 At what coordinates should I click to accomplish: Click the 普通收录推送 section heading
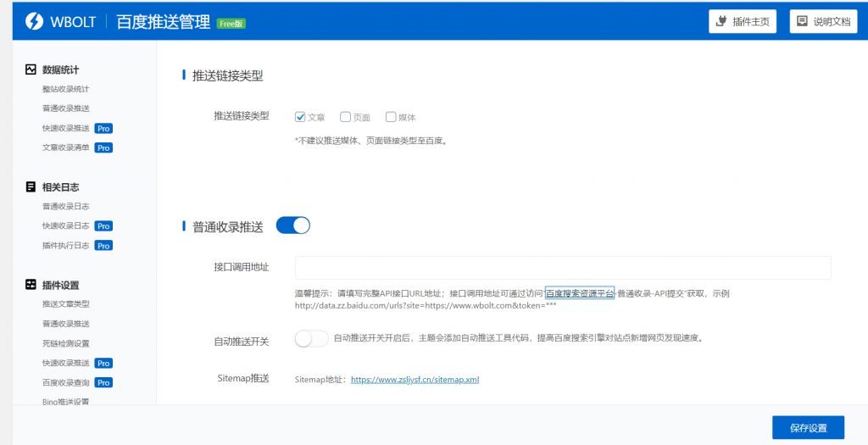click(x=227, y=227)
